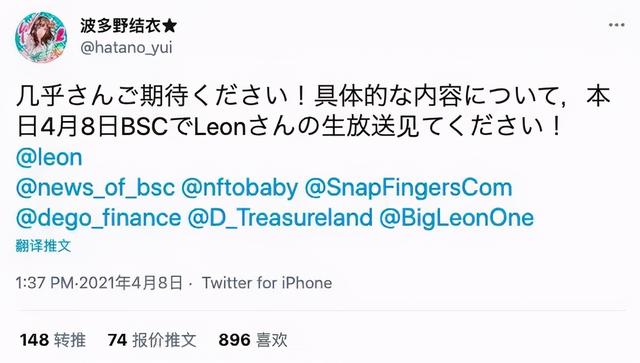The height and width of the screenshot is (363, 640).
Task: Click the Twitter for iPhone source label
Action: point(267,283)
